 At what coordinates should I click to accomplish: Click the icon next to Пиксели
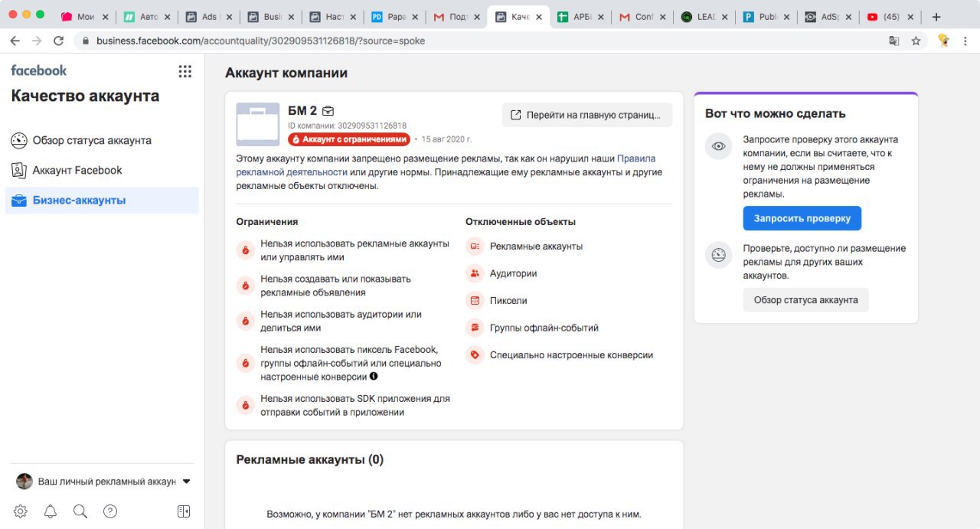coord(475,301)
